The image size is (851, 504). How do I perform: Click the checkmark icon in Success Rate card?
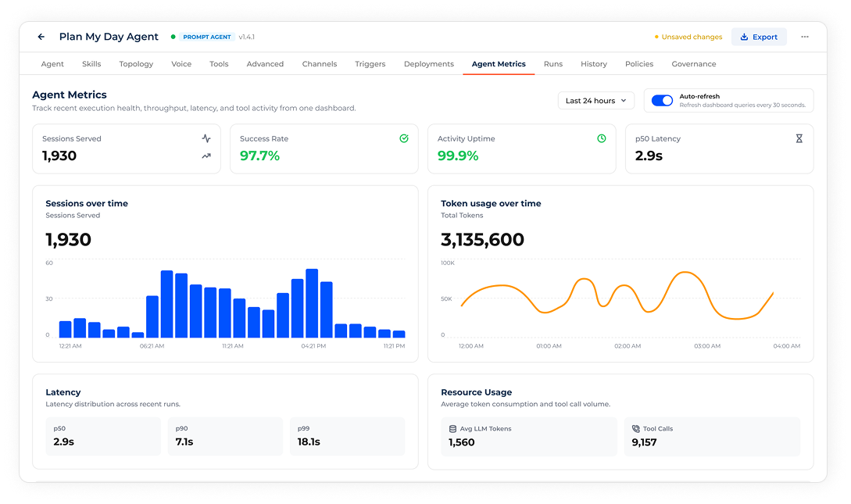404,138
